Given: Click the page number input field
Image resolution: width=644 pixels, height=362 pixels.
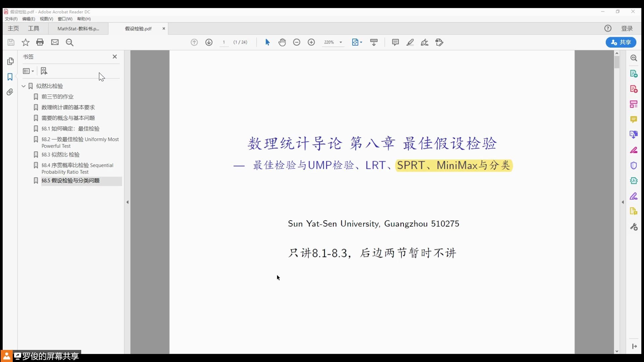Looking at the screenshot, I should tap(224, 42).
